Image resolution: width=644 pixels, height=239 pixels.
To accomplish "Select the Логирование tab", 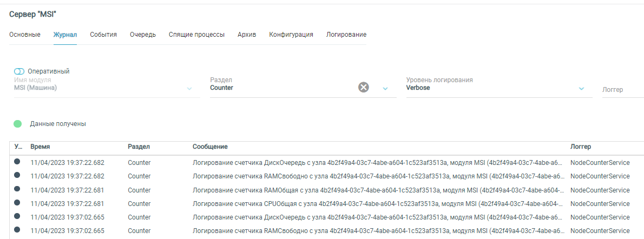I will tap(346, 35).
